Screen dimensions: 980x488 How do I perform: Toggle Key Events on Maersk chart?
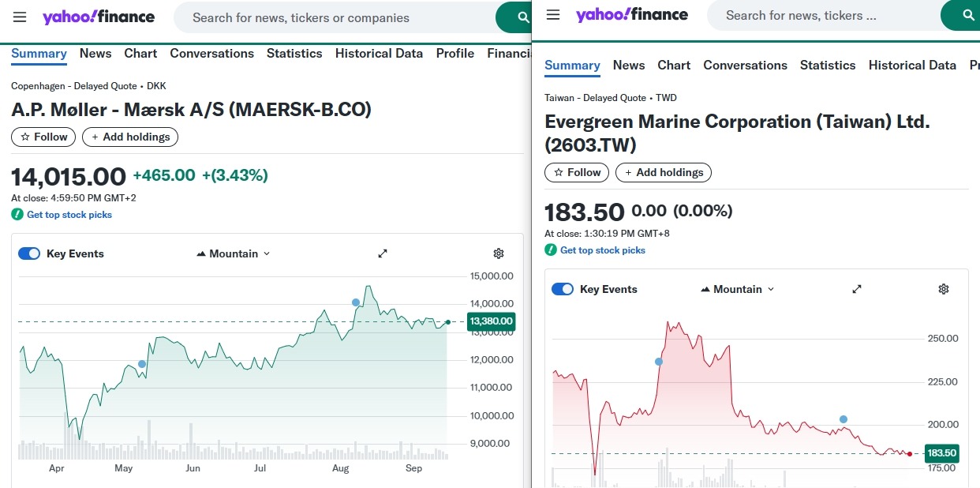(x=29, y=253)
